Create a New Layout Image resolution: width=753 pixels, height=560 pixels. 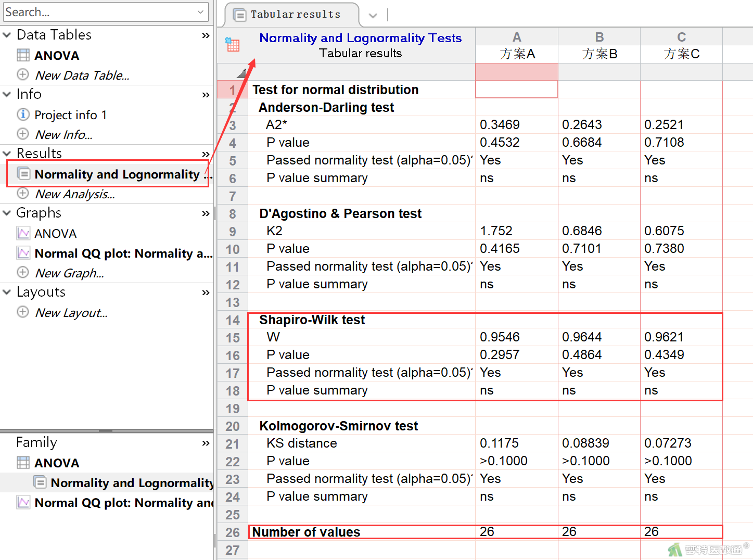[71, 312]
